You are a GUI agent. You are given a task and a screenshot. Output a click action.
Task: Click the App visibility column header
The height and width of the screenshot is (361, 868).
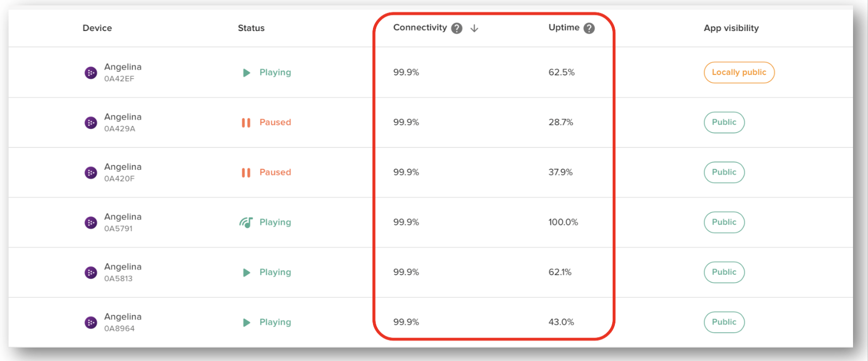[731, 28]
